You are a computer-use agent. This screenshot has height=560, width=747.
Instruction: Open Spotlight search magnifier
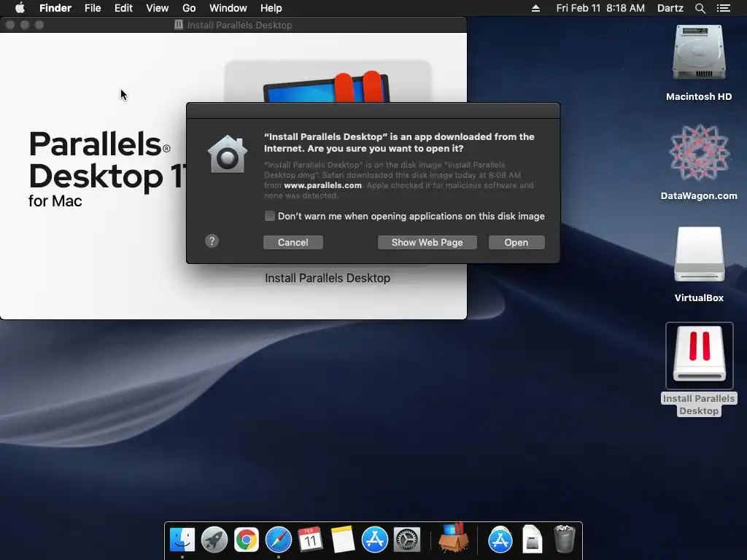[700, 8]
